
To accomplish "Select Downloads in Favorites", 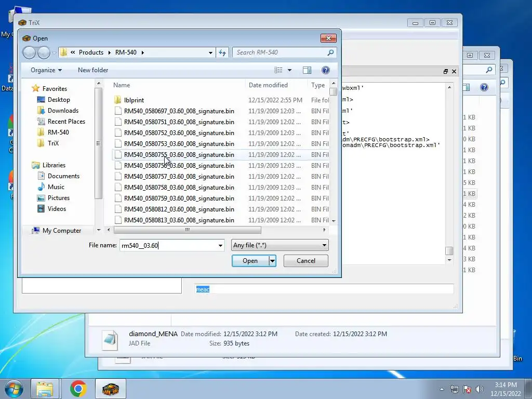I will point(63,110).
